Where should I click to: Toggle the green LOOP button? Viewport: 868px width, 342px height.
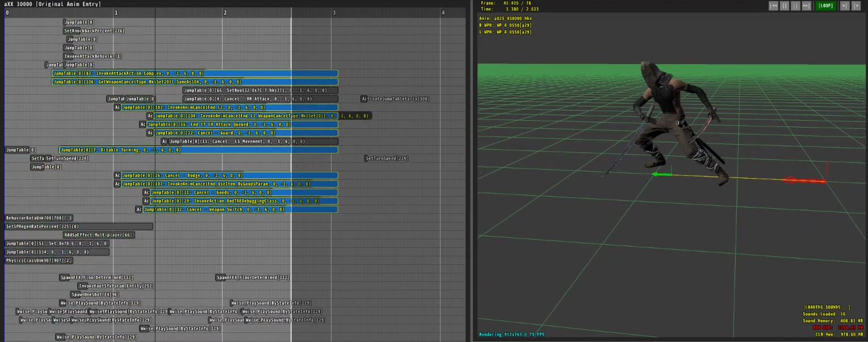click(825, 6)
